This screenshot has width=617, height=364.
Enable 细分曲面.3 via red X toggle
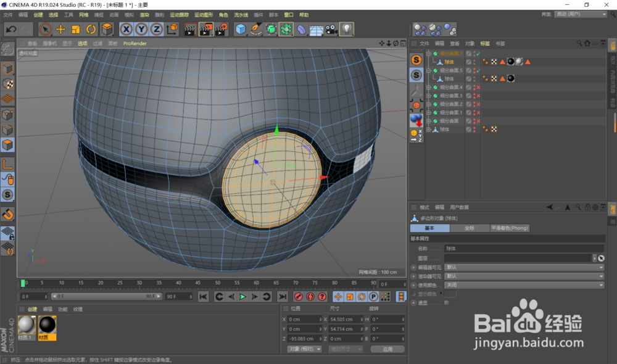[x=479, y=96]
